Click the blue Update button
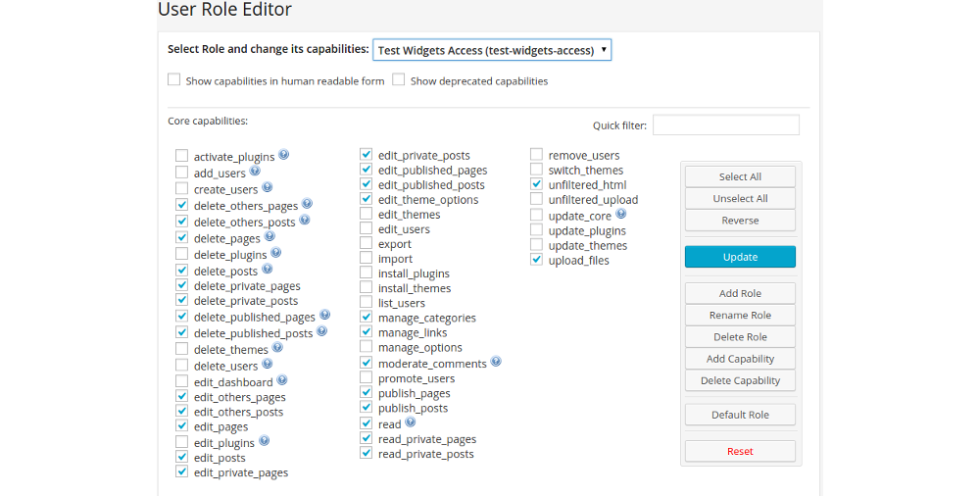This screenshot has height=496, width=980. (740, 257)
